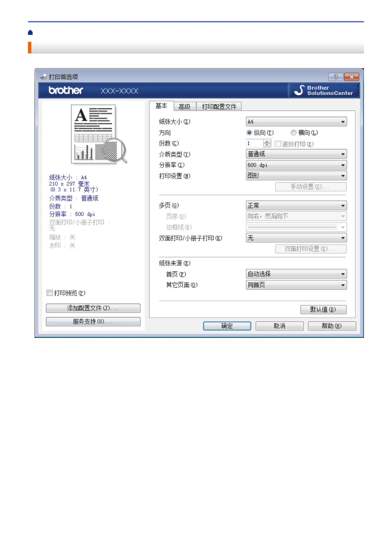Select 横向 landscape orientation
Image resolution: width=392 pixels, height=554 pixels.
coord(294,133)
